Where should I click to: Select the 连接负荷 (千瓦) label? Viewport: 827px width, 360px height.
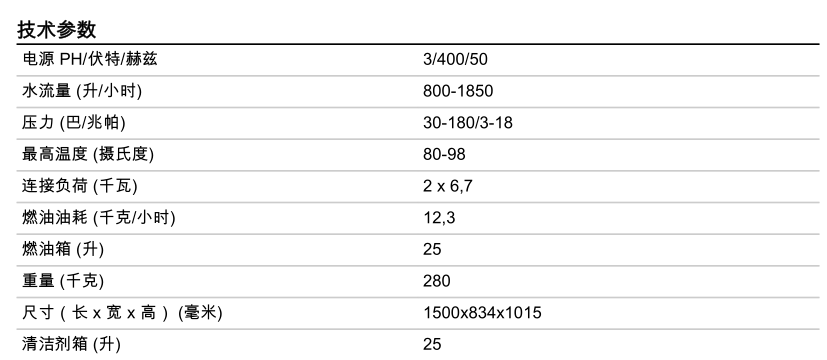click(x=80, y=186)
